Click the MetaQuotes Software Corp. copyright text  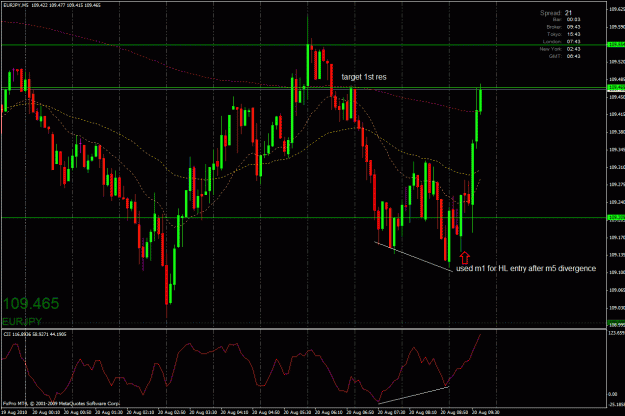(x=61, y=403)
